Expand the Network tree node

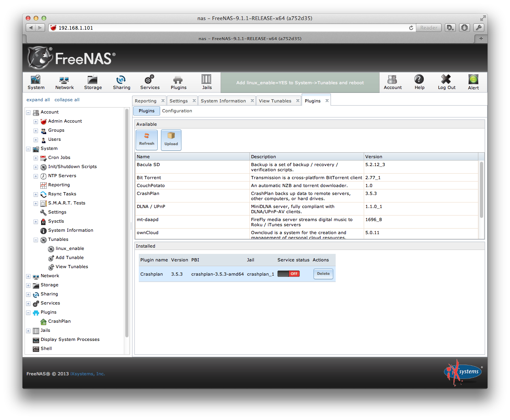28,276
